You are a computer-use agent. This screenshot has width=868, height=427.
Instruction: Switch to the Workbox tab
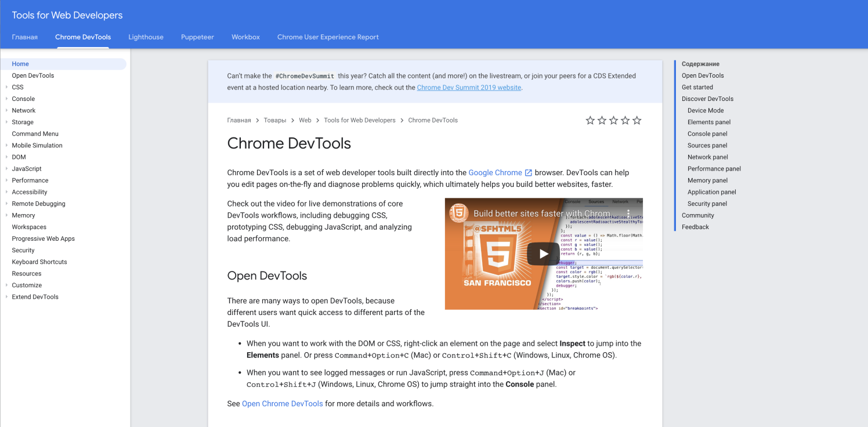[245, 37]
